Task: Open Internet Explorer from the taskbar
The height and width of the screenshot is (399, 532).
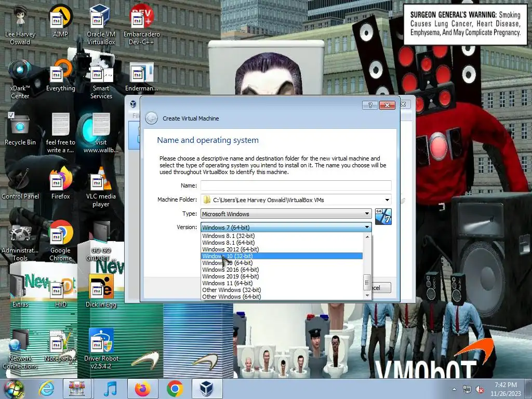Action: [x=46, y=389]
